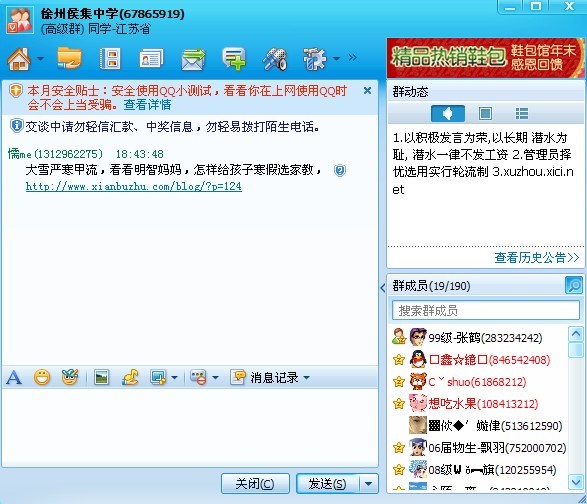
Task: Open the xianbuzhu.com blog link
Action: 134,186
